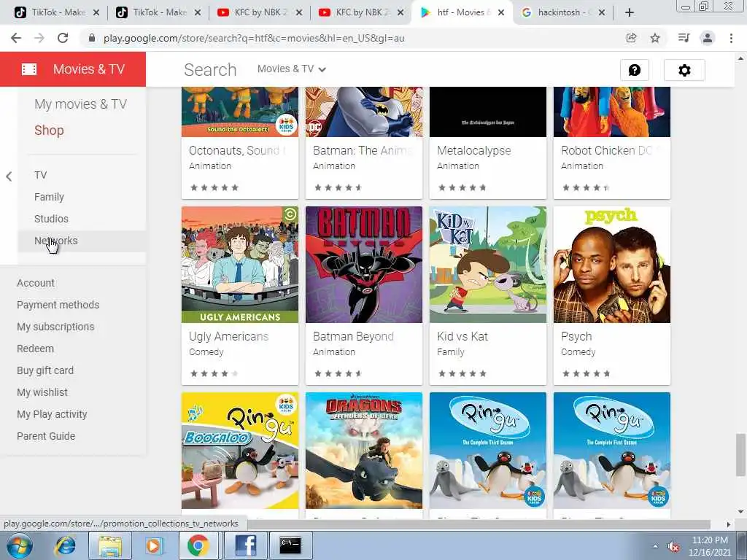The height and width of the screenshot is (560, 747).
Task: Open My wishlist
Action: [x=42, y=393]
